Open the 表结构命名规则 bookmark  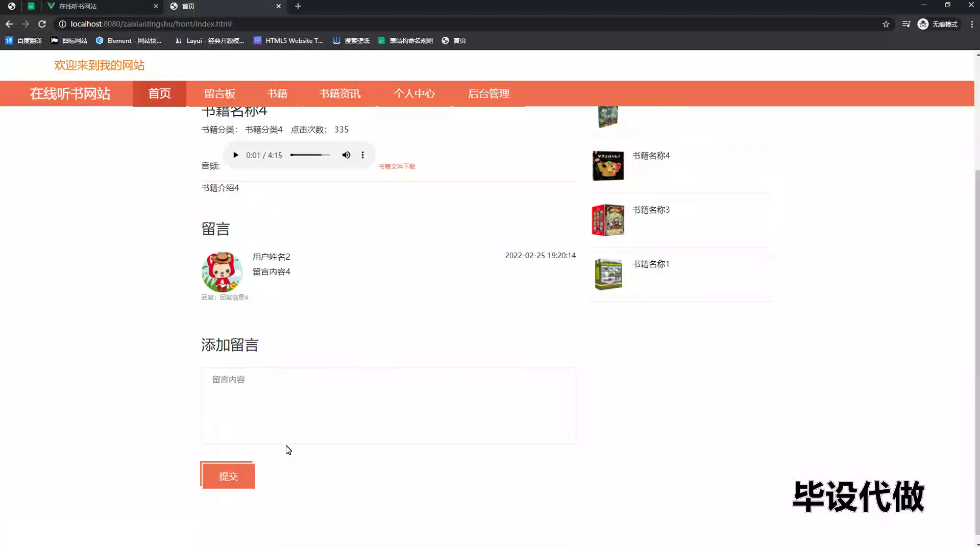(x=405, y=41)
